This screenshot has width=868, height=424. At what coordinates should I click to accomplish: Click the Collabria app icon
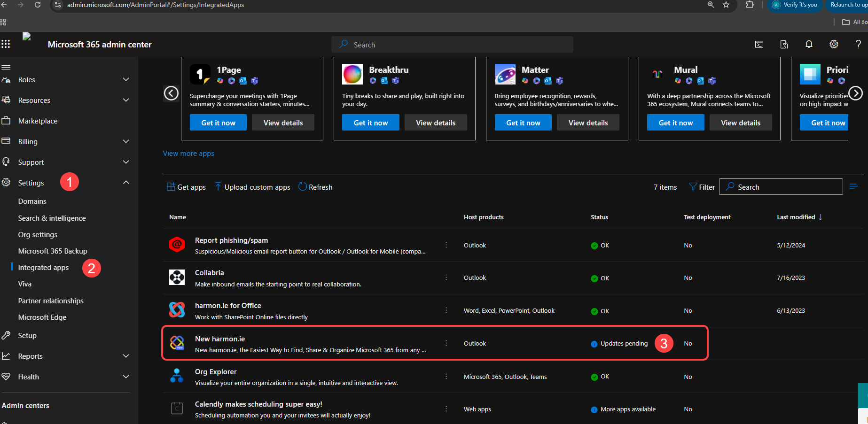(x=177, y=278)
